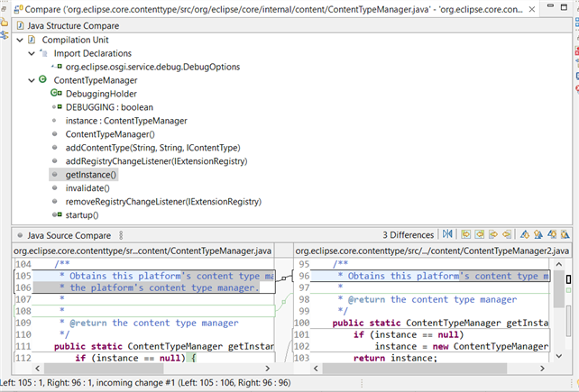Click the folder icon in the left trim bar
This screenshot has width=579, height=392.
(x=4, y=23)
